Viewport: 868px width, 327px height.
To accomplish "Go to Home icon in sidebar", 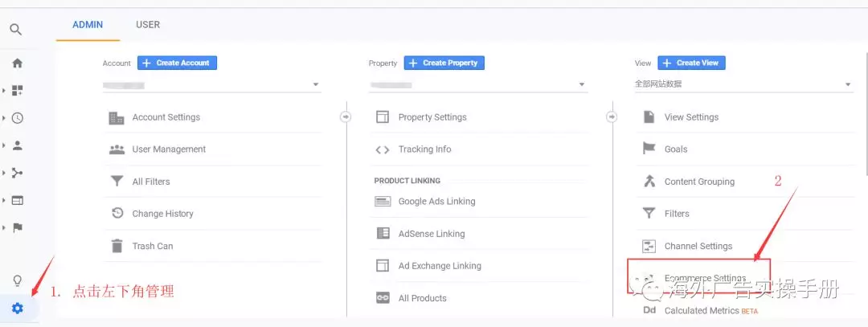I will click(17, 63).
